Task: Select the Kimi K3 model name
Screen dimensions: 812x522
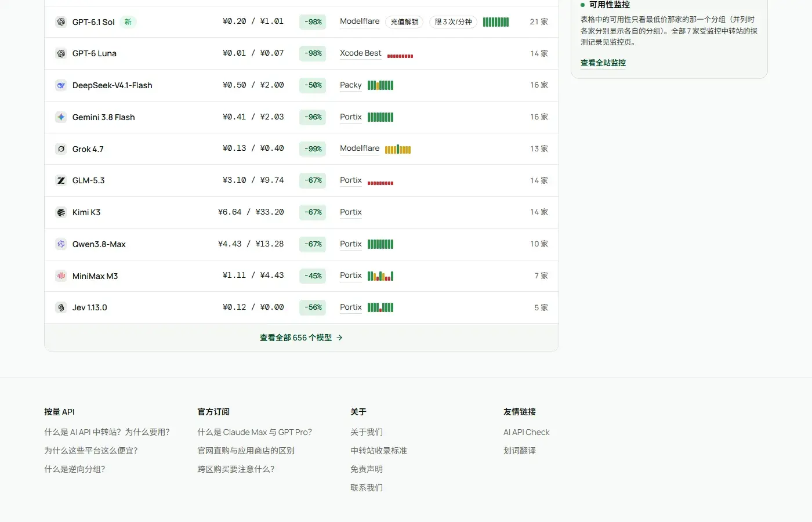Action: click(86, 212)
